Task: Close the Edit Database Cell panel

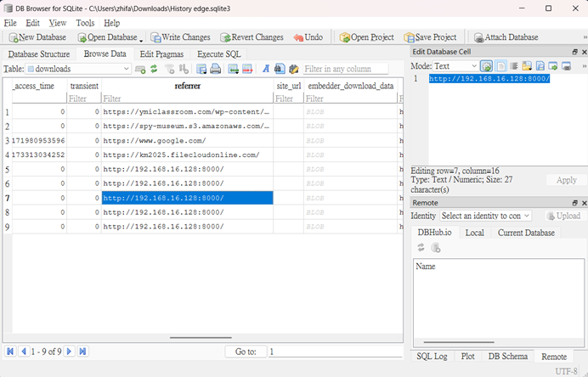Action: (x=584, y=52)
